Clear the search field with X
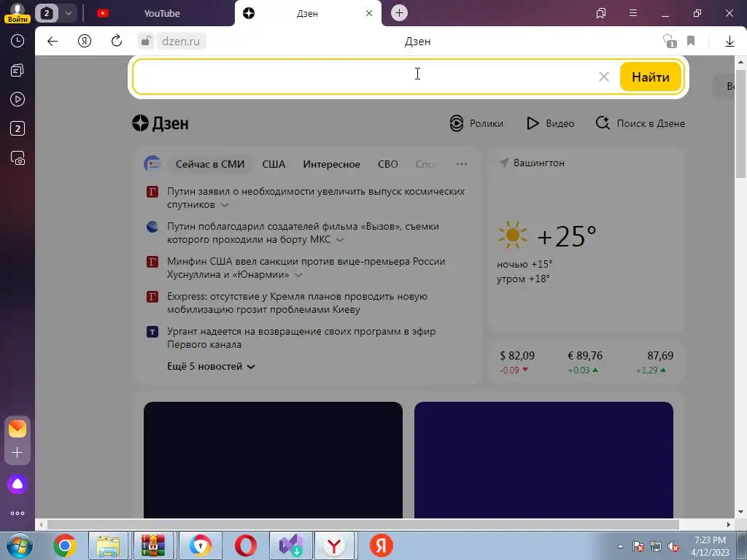This screenshot has width=747, height=560. pos(603,77)
